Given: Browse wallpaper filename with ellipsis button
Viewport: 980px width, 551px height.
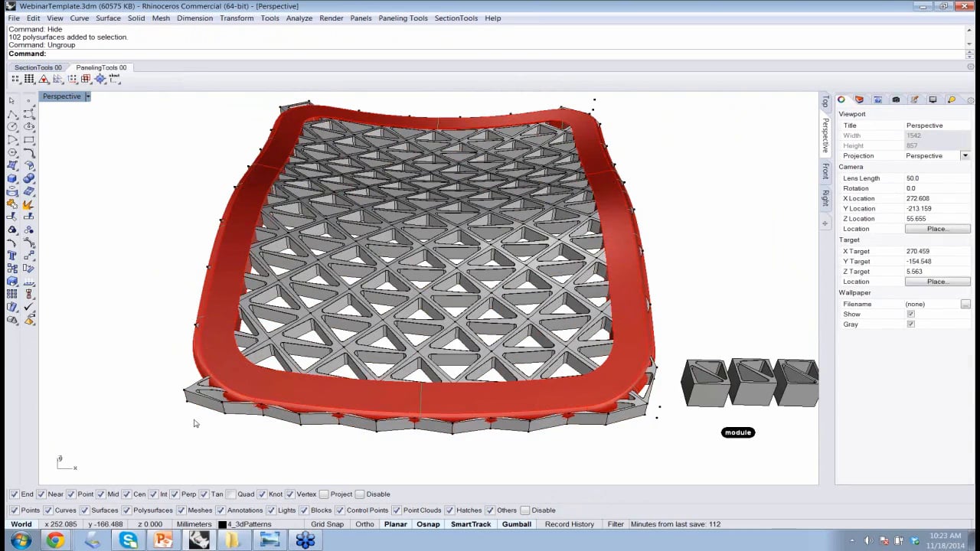Looking at the screenshot, I should click(965, 305).
